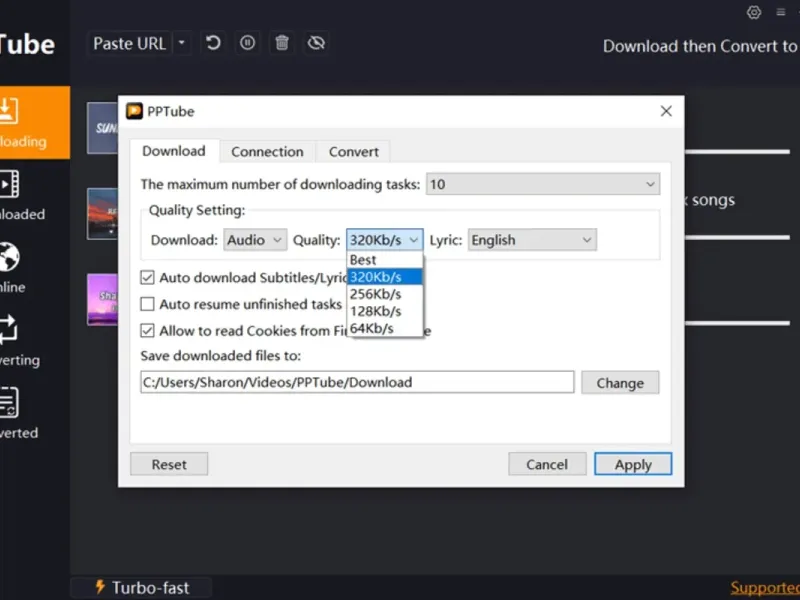Expand the Lyric language dropdown

point(531,240)
